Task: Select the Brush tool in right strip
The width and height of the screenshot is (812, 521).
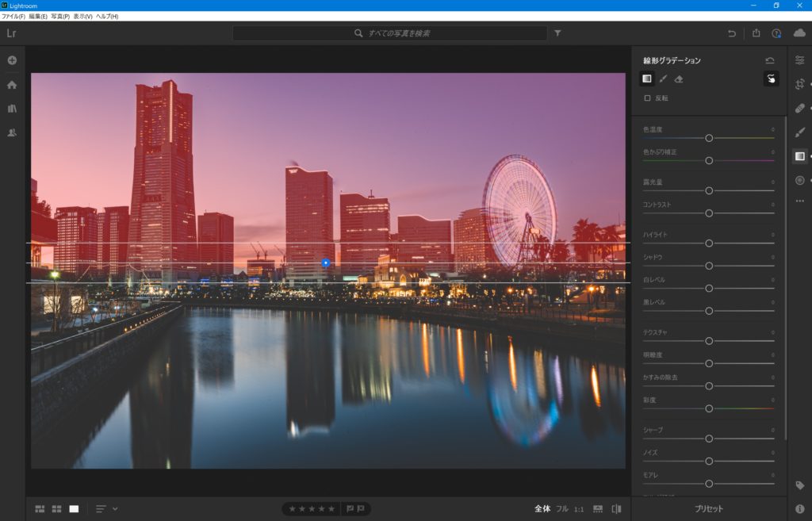Action: point(799,132)
